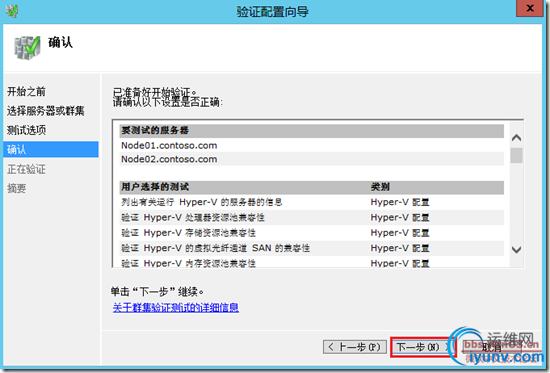Select Node02.contoso.com row
The width and height of the screenshot is (550, 373).
click(312, 159)
